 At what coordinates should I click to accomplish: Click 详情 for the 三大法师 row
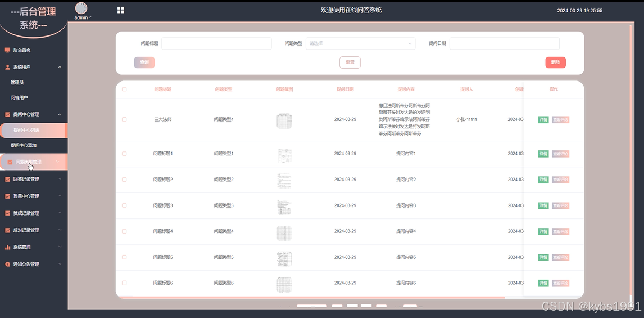point(543,120)
